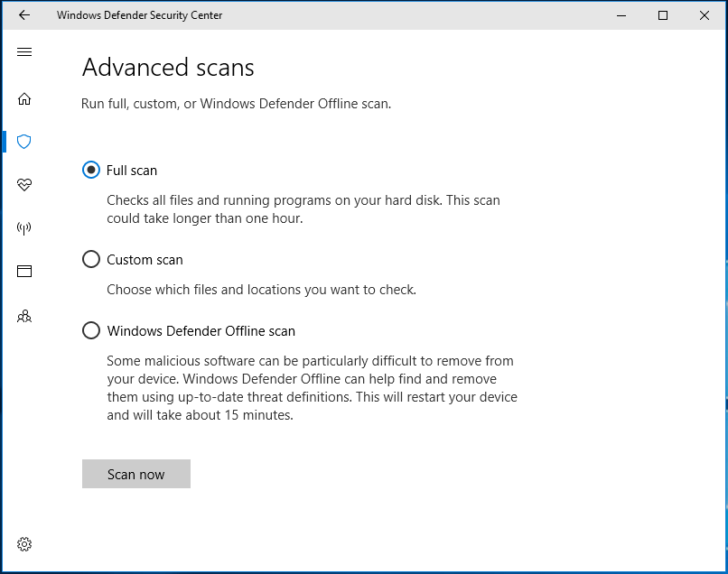Expand the hamburger navigation menu
Screen dimensions: 728x574
pos(24,52)
